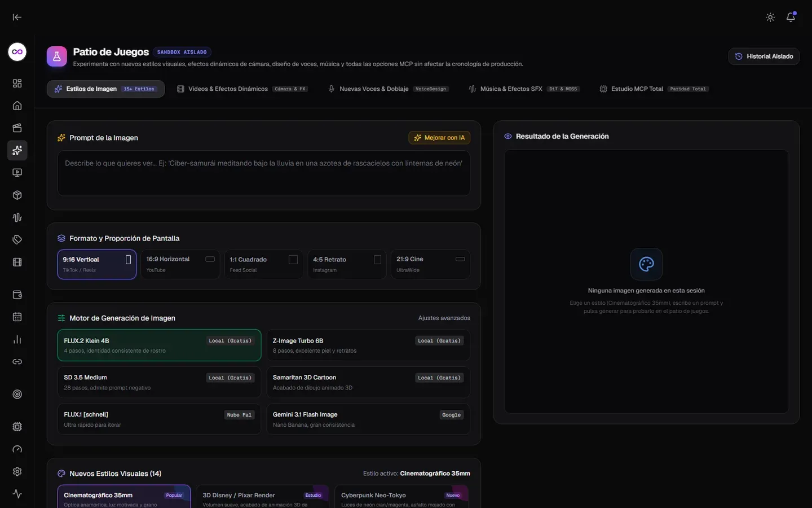The width and height of the screenshot is (812, 508).
Task: Open the wallet icon in the sidebar
Action: [x=17, y=295]
